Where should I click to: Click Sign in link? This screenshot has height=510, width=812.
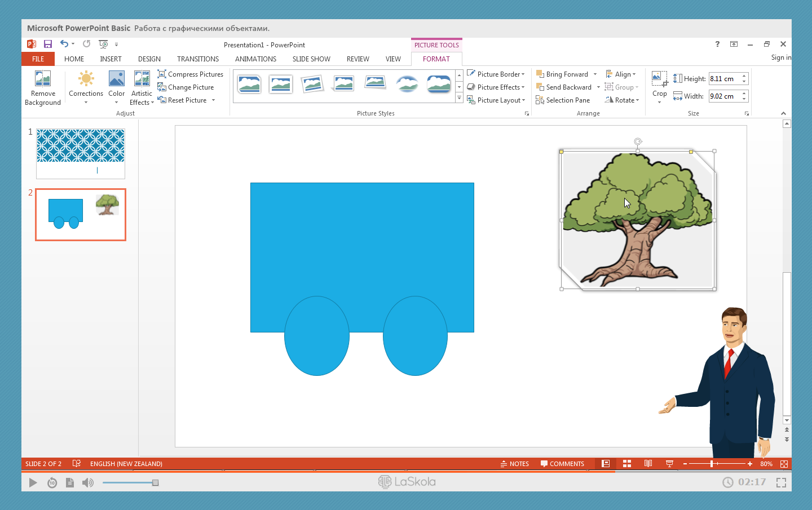click(x=781, y=57)
